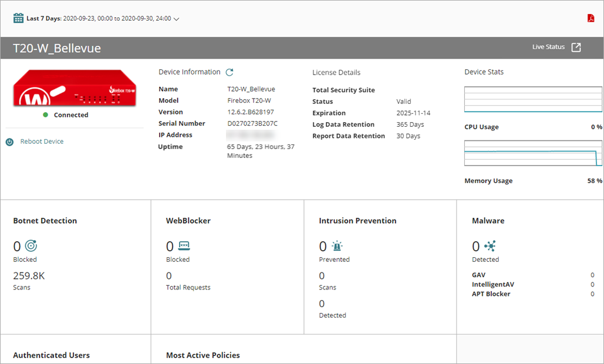Click the CPU Usage chart
This screenshot has width=604, height=364.
click(532, 100)
